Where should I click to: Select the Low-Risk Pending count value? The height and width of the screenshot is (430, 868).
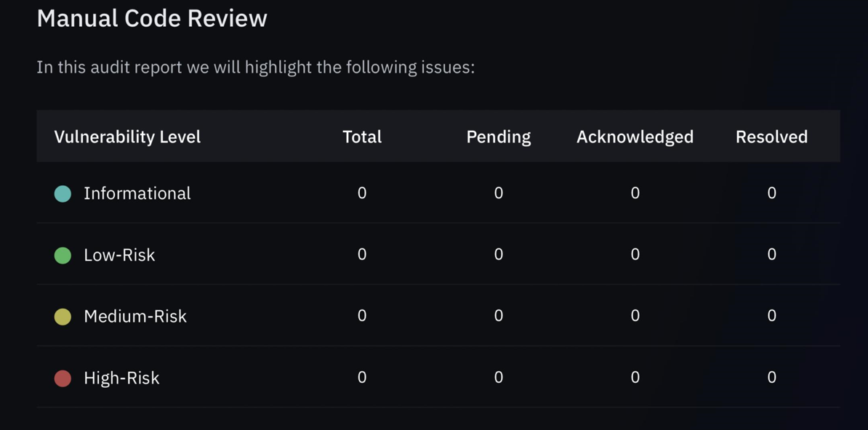[x=498, y=254]
